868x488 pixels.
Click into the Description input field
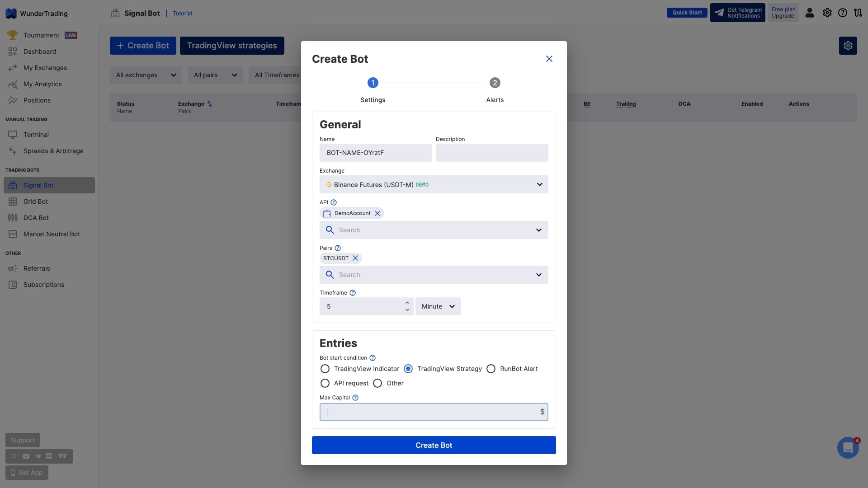[x=491, y=153]
